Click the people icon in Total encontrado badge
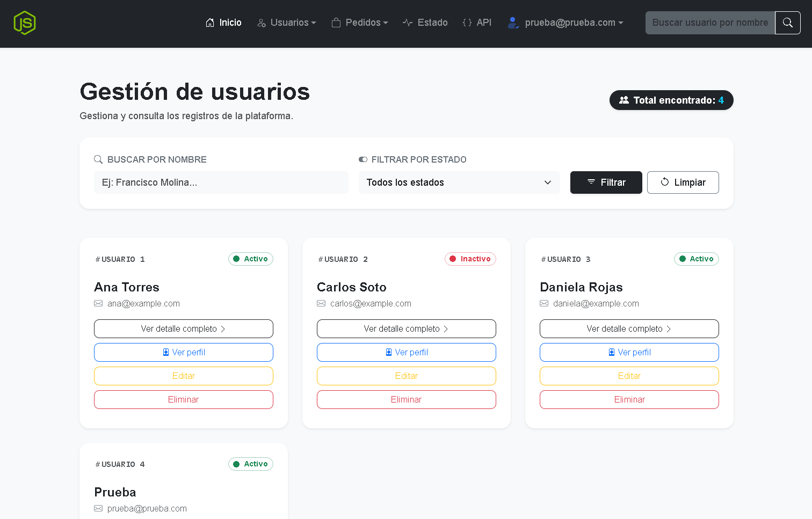The height and width of the screenshot is (519, 812). click(624, 100)
